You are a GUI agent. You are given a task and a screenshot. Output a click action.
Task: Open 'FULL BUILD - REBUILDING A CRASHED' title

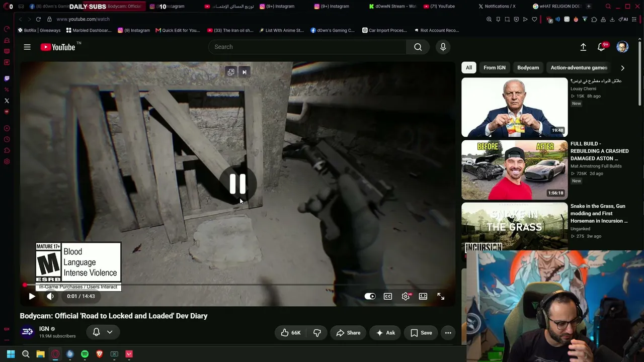599,151
